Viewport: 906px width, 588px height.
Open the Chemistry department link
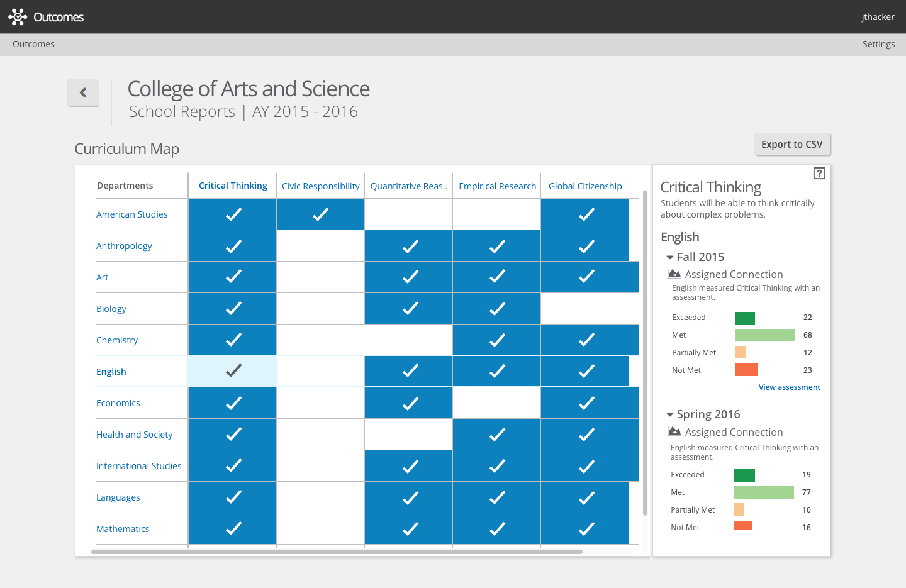(116, 340)
